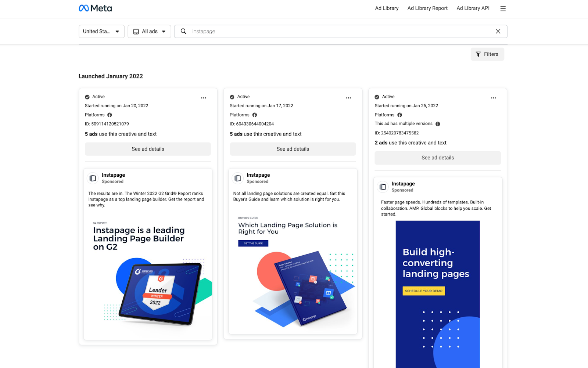The image size is (588, 368).
Task: Click Facebook platform icon on Jan 17 ad
Action: click(255, 115)
